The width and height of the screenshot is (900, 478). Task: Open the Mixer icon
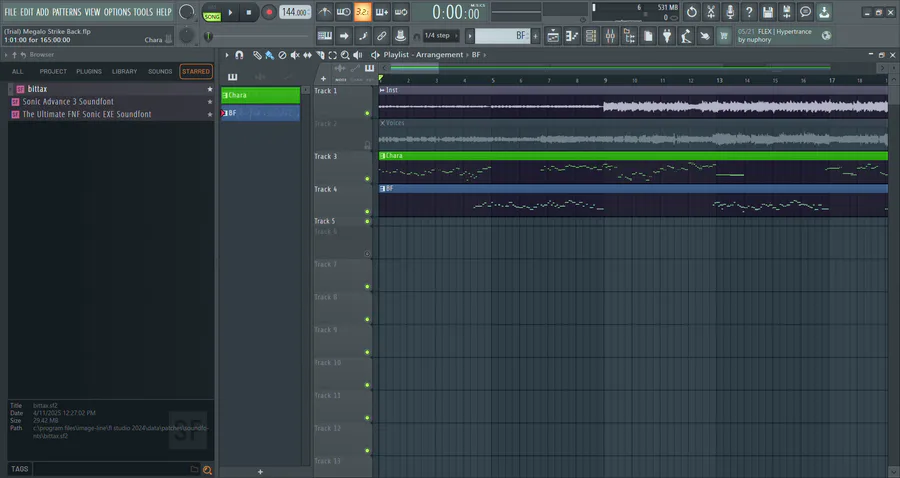pyautogui.click(x=610, y=36)
